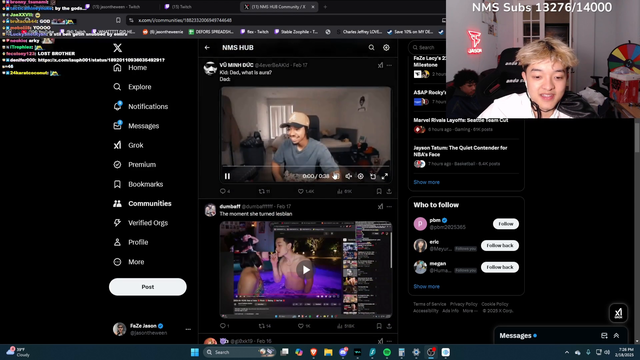Open the NMS HUB search magnifier
Viewport: 640px width, 360px height.
pos(371,48)
